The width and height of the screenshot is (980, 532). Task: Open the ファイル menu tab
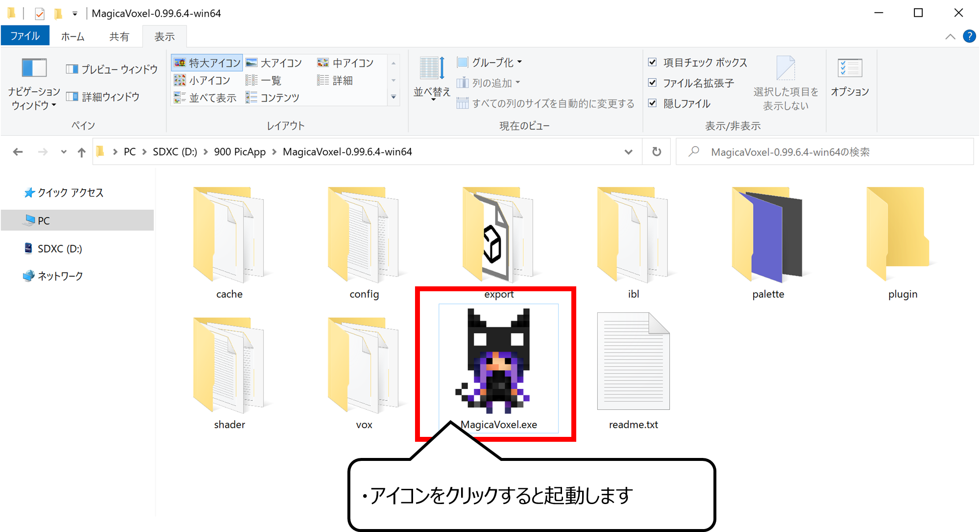click(25, 36)
